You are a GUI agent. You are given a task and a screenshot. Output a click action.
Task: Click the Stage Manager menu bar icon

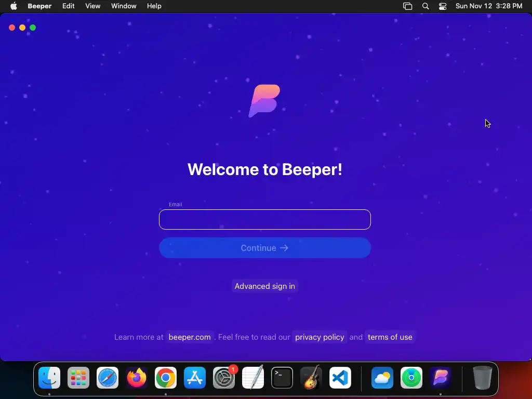407,6
